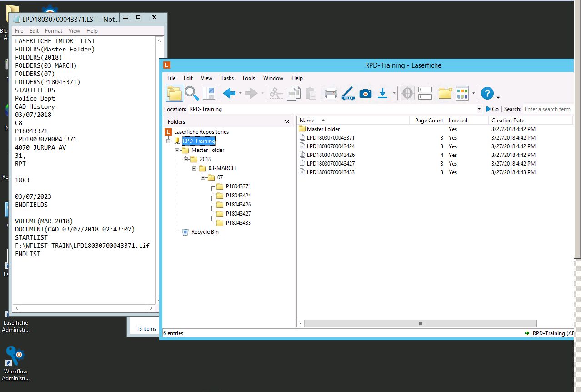
Task: Open the back arrow history dropdown
Action: pos(240,94)
